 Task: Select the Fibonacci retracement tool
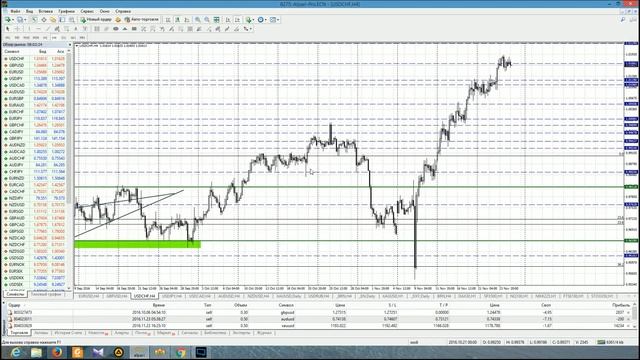(67, 29)
